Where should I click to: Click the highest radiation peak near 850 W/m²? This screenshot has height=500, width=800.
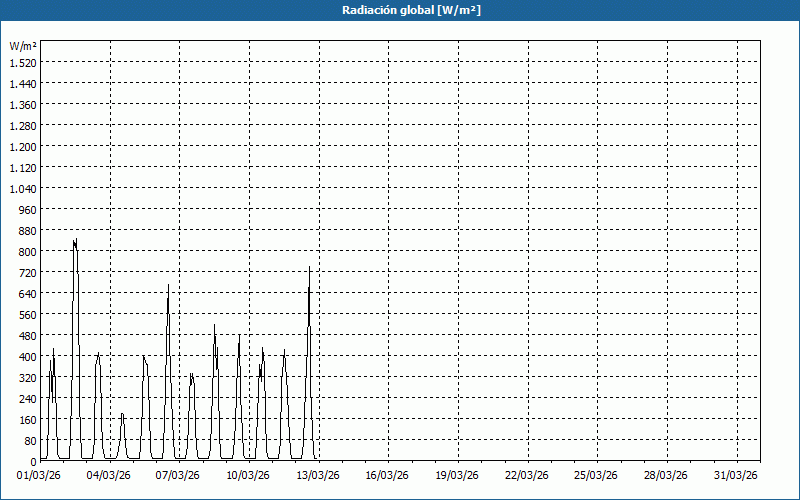[x=75, y=241]
